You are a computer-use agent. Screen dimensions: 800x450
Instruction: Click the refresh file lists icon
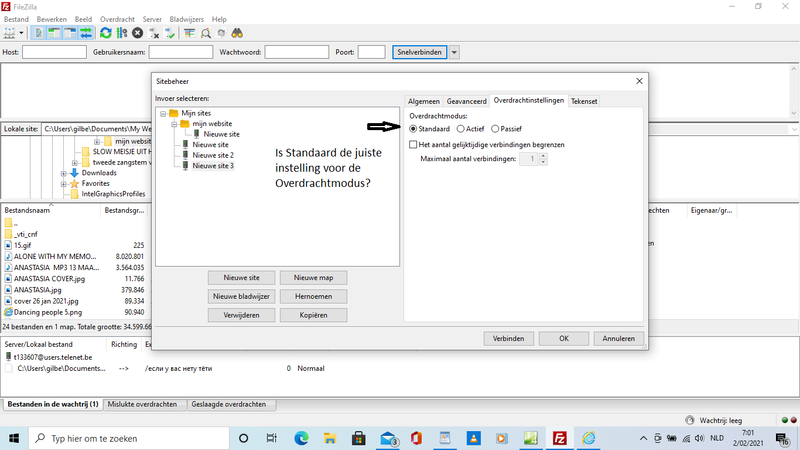(x=105, y=33)
